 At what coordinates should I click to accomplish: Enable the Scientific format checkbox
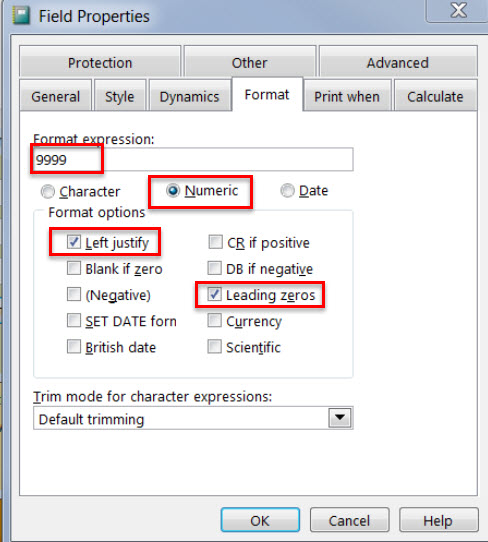tap(214, 347)
